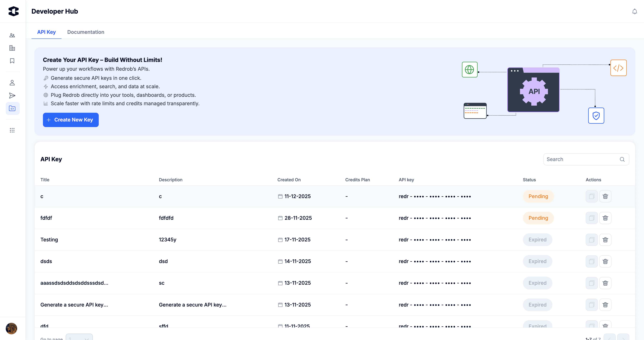This screenshot has height=340, width=644.
Task: Open the bookmark sidebar icon
Action: (12, 61)
